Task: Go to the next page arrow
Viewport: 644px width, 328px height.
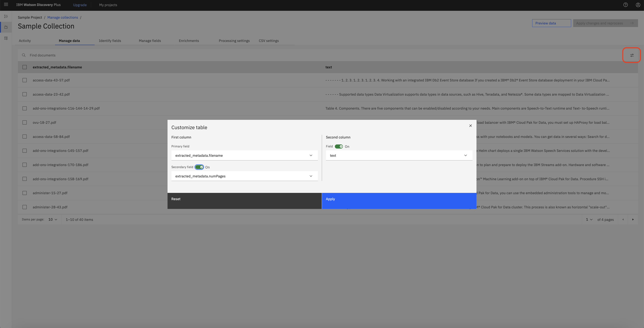Action: pos(633,220)
